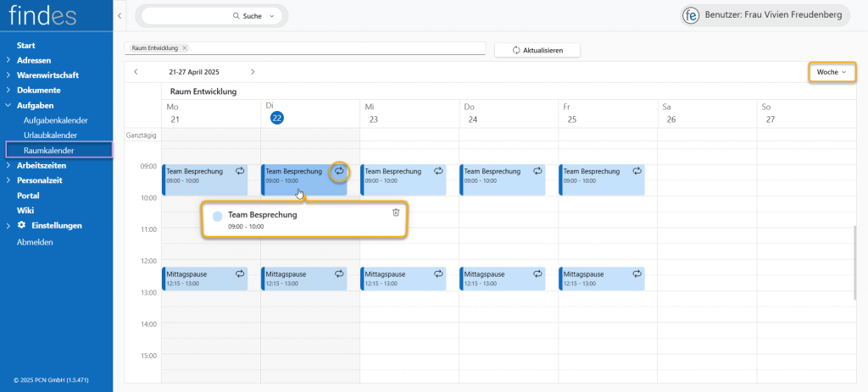Screen dimensions: 868x392
Task: Click recurrence icon on Tuesday Team Besprechung
Action: 339,171
